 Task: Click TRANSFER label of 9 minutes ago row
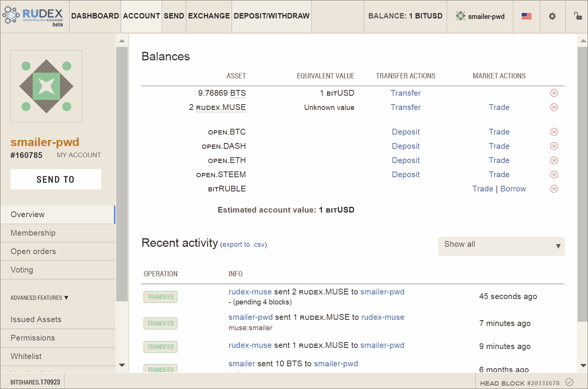point(160,347)
